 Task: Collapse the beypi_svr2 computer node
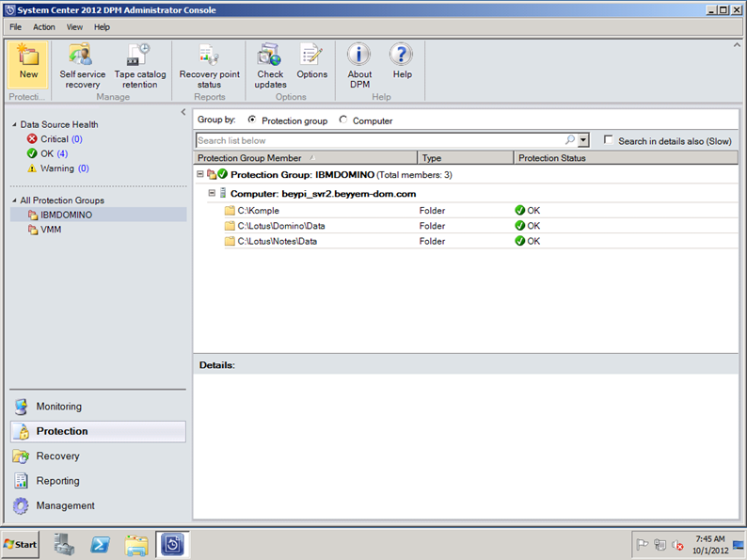point(212,193)
